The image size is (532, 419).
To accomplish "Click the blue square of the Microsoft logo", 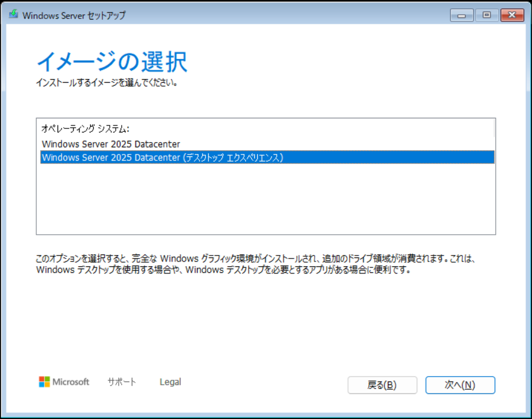I will pyautogui.click(x=41, y=385).
